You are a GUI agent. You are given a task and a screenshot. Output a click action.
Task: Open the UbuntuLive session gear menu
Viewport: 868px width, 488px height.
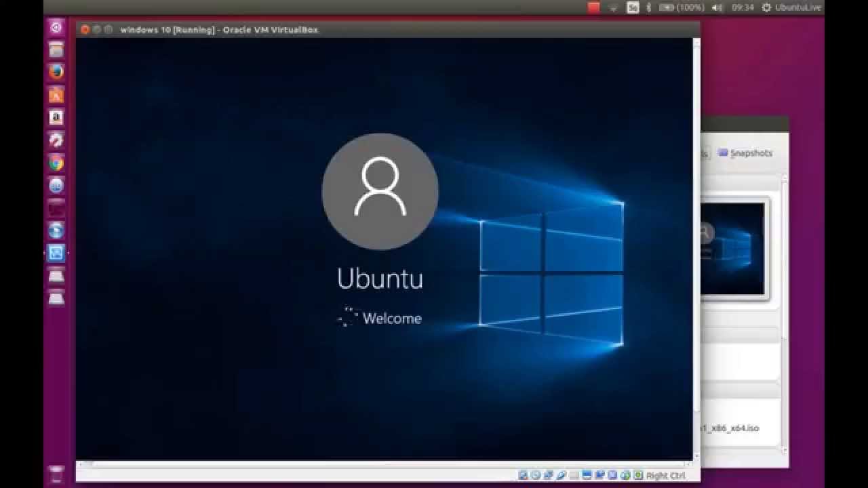coord(791,7)
